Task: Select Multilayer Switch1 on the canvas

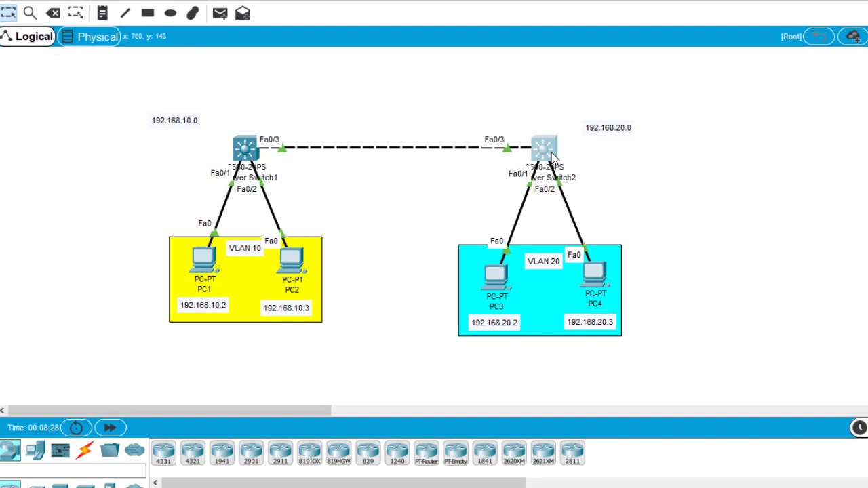Action: (x=245, y=148)
